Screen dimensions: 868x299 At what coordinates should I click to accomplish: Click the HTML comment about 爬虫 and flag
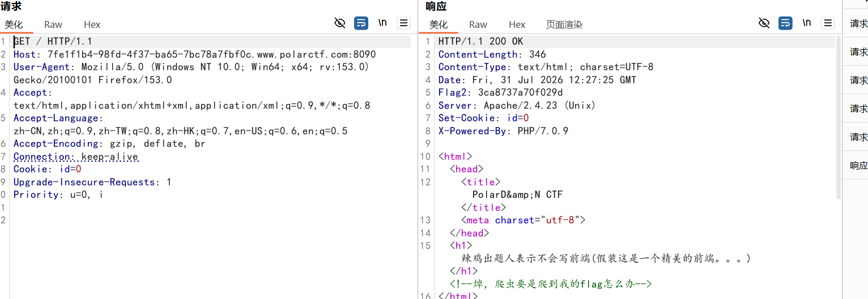pos(551,284)
